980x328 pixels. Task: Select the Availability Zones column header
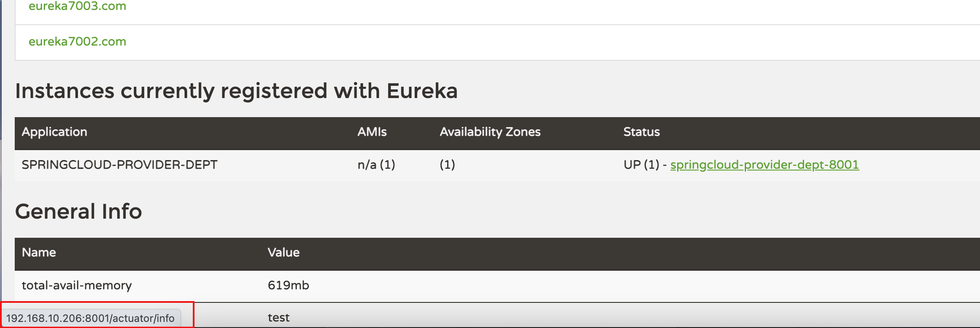tap(490, 132)
